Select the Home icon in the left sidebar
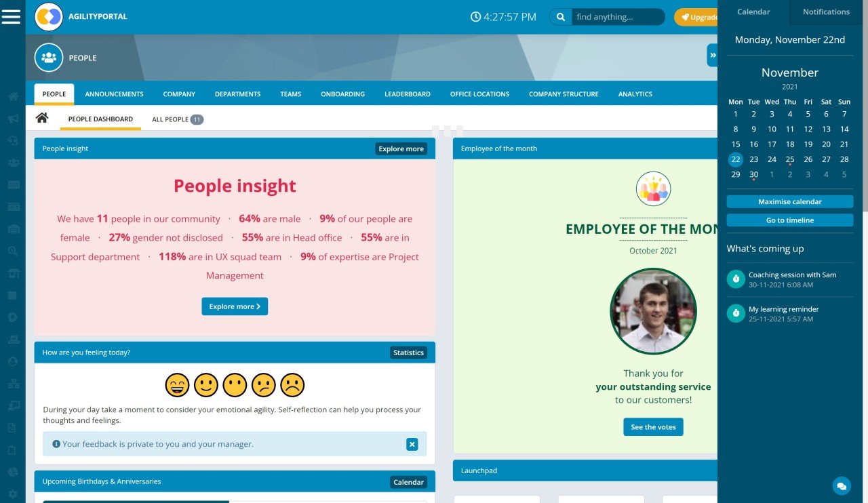868x503 pixels. (x=12, y=97)
